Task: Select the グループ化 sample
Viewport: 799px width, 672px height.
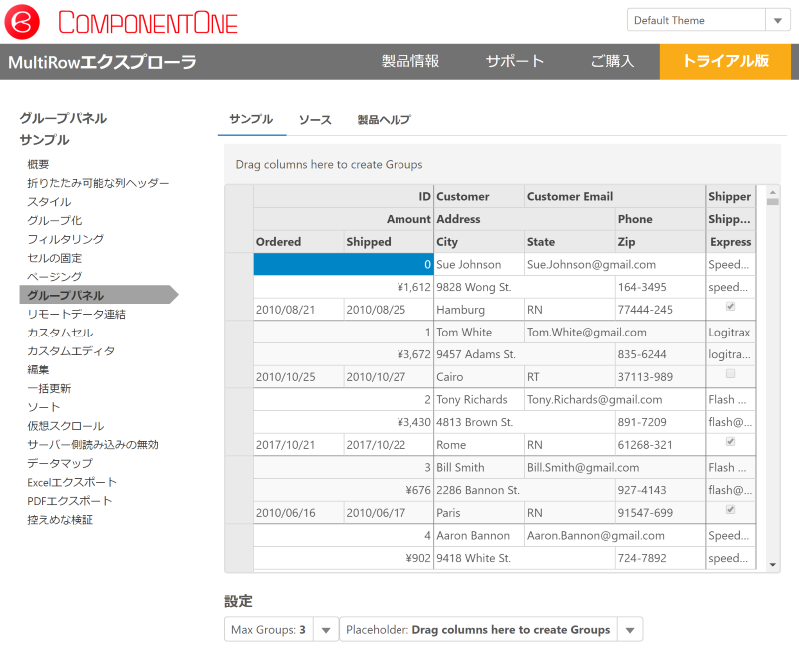Action: (x=55, y=220)
